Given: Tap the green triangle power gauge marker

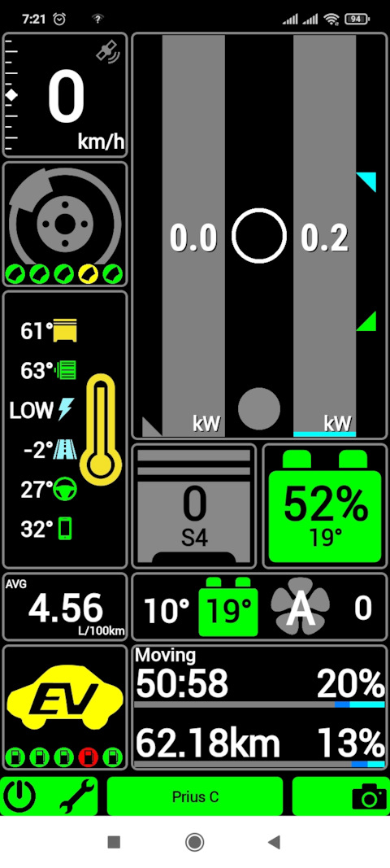Looking at the screenshot, I should [x=366, y=321].
